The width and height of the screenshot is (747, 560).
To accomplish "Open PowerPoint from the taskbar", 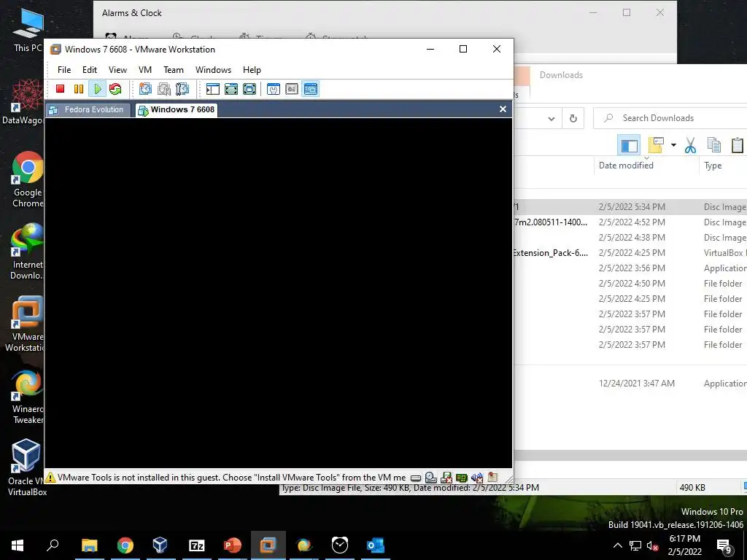I will (x=233, y=545).
